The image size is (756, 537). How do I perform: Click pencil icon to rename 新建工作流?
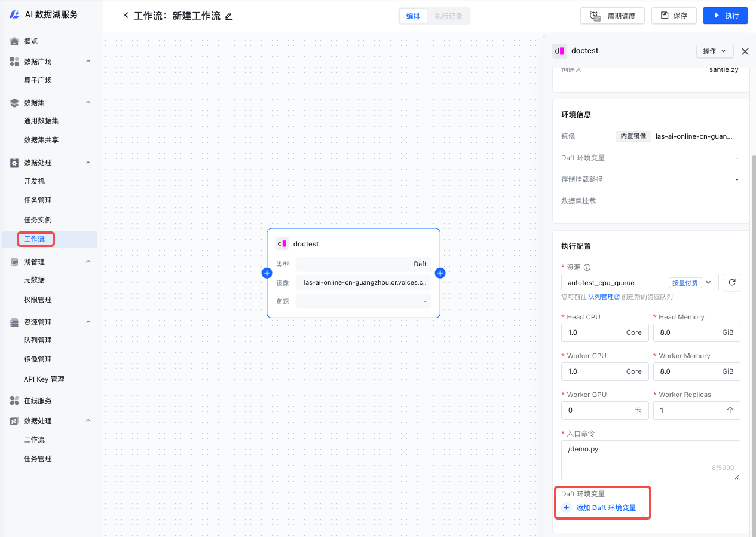(x=228, y=16)
